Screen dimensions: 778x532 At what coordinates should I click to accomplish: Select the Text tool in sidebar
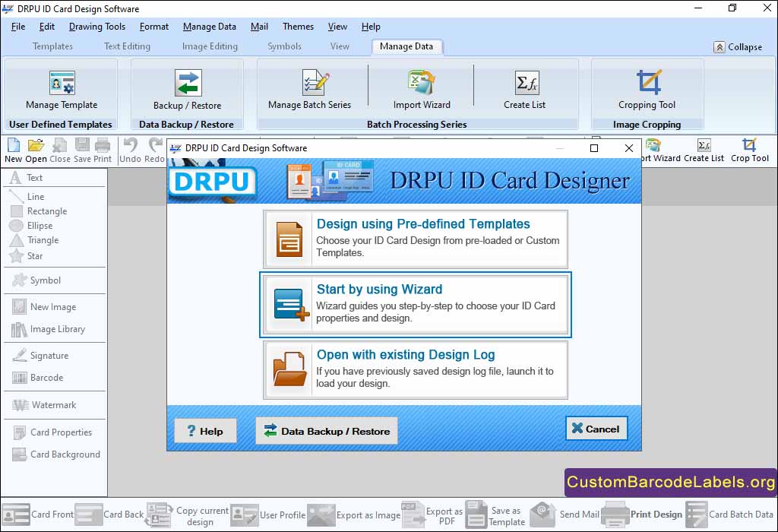(x=27, y=178)
